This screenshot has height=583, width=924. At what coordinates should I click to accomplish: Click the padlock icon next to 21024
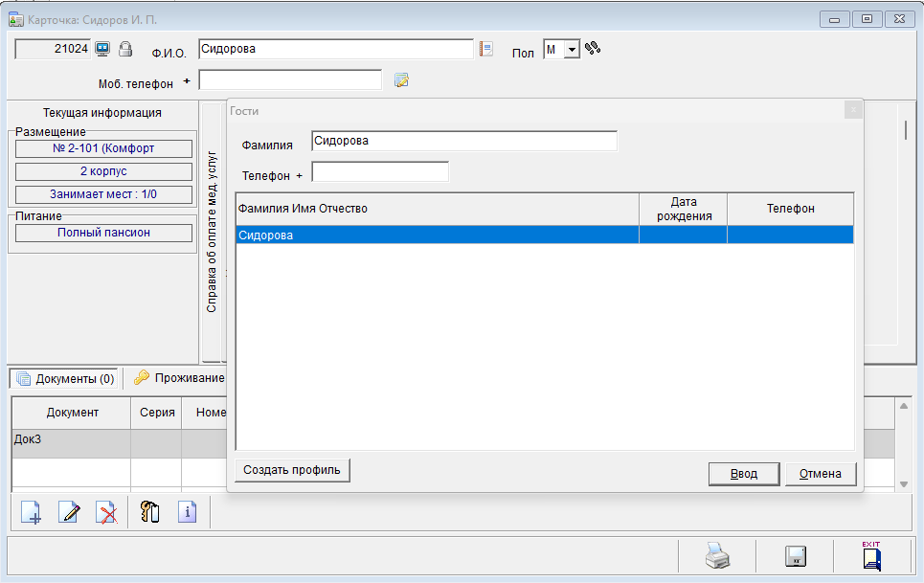(125, 49)
